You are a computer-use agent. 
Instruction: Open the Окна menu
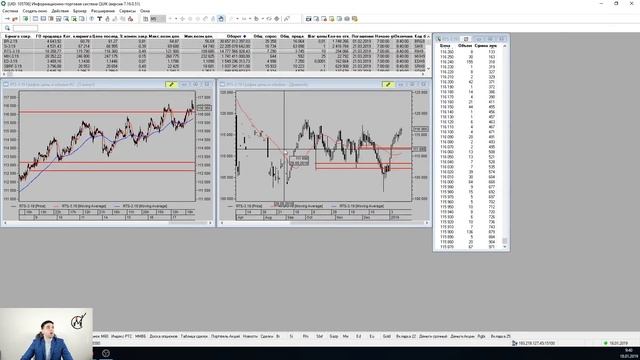pos(145,11)
